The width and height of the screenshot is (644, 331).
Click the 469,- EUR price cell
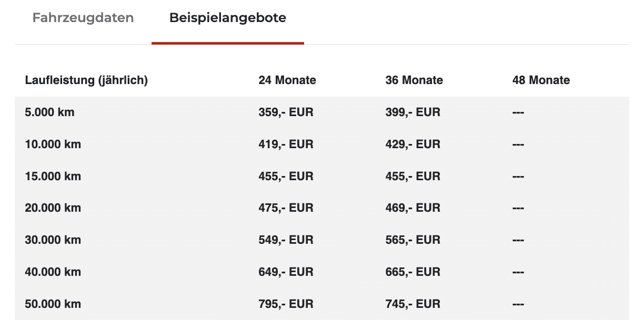[412, 209]
